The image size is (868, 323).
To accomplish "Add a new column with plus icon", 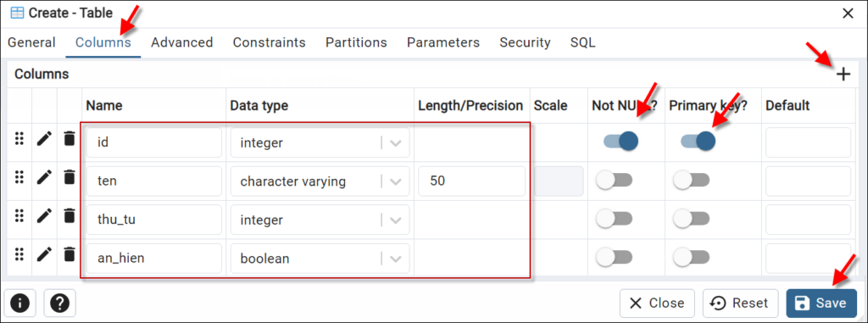I will [x=843, y=75].
